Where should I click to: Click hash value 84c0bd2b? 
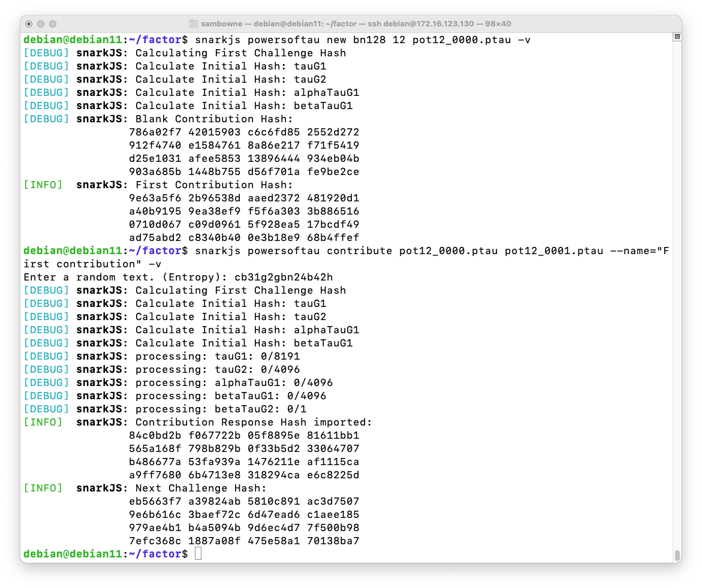[x=155, y=436]
